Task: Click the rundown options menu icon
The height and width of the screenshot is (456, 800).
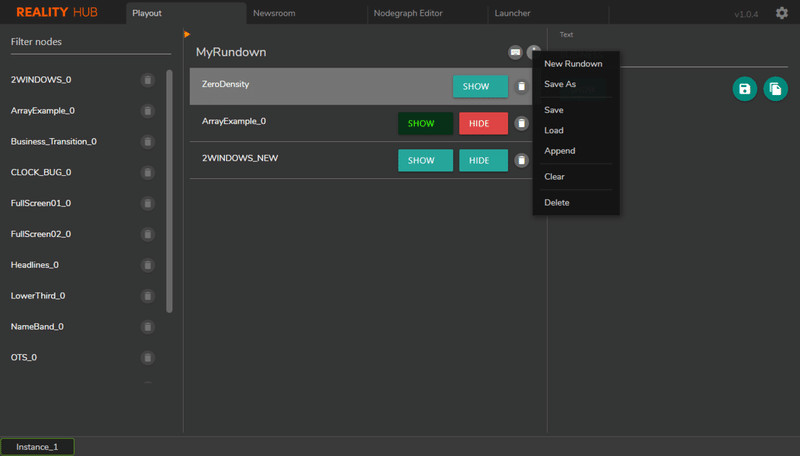Action: coord(533,52)
